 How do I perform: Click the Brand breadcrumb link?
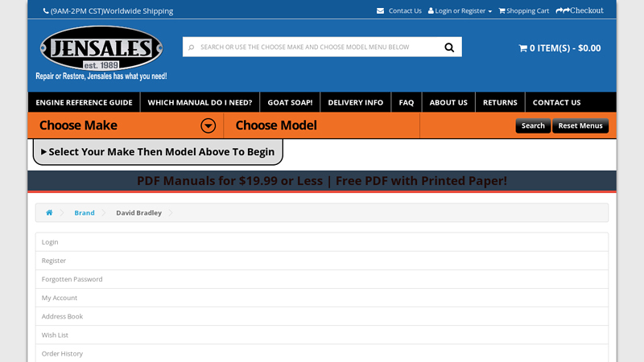click(x=85, y=213)
